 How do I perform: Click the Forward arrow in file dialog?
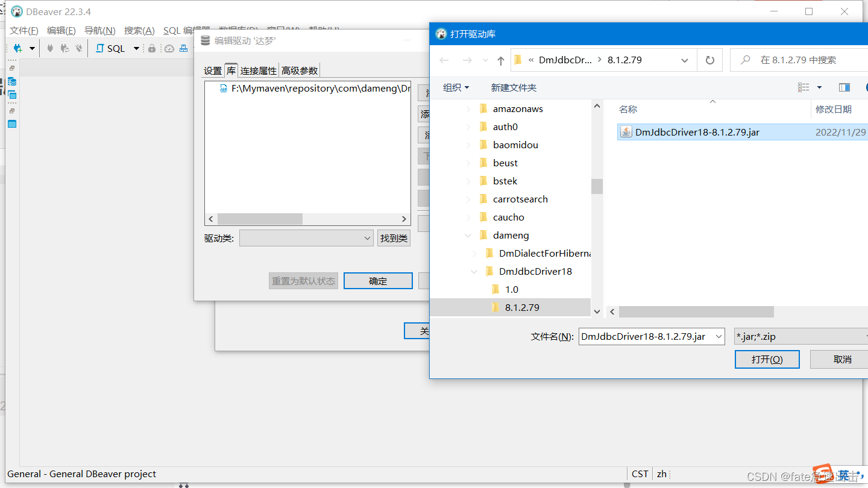tap(467, 60)
